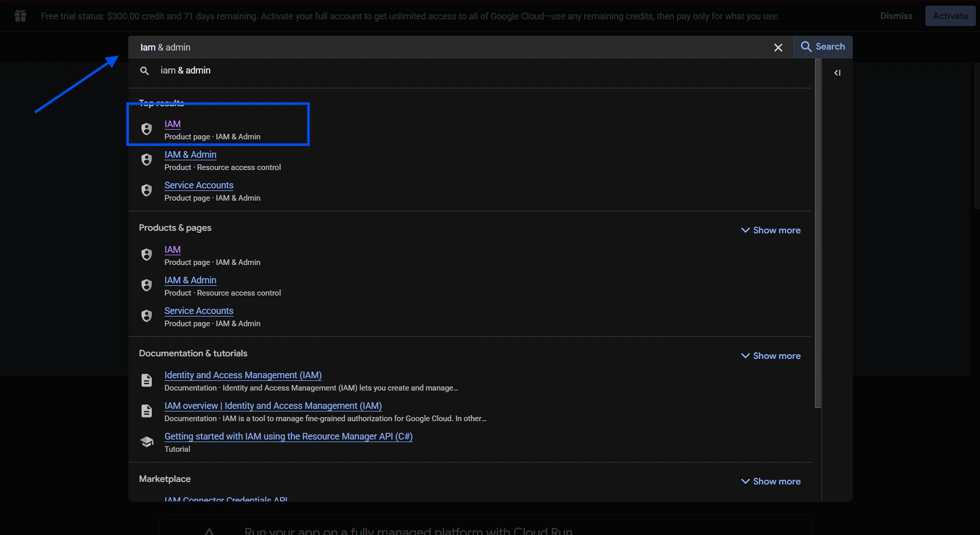Click the shield icon of Products & pages IAM
This screenshot has height=535, width=980.
click(147, 255)
